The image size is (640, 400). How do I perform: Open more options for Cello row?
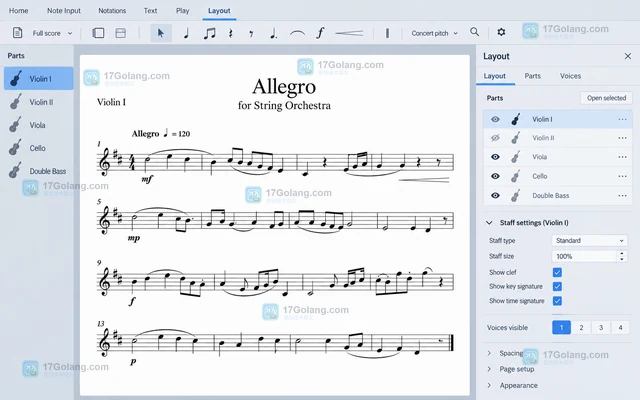(x=622, y=176)
